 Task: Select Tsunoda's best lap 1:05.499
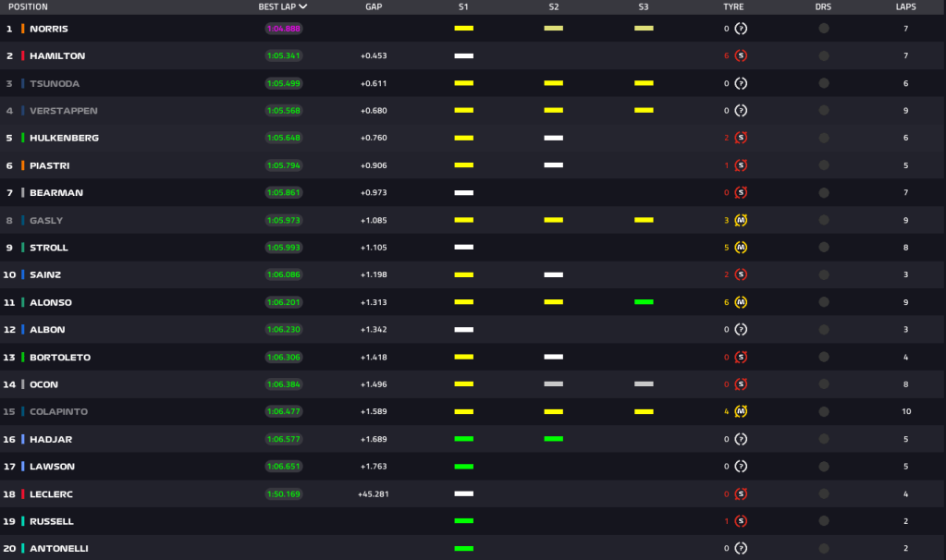(x=284, y=83)
